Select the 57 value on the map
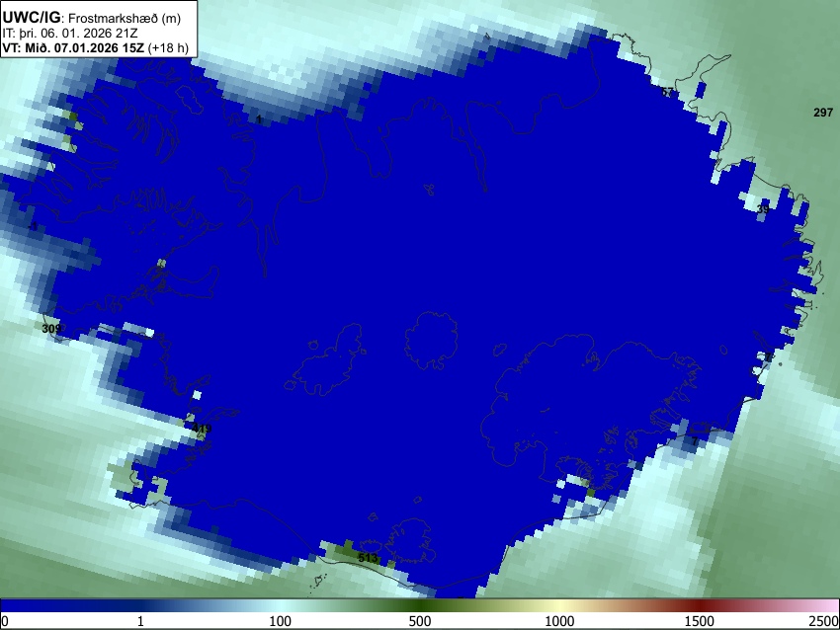840x630 pixels. pyautogui.click(x=666, y=92)
